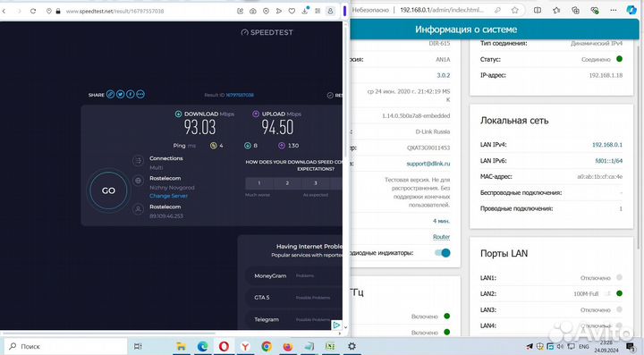
Task: Open the Telegram possible problems entry
Action: (x=293, y=319)
